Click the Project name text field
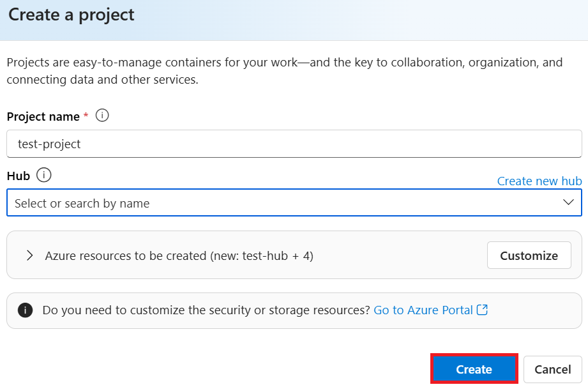The image size is (588, 387). click(294, 144)
